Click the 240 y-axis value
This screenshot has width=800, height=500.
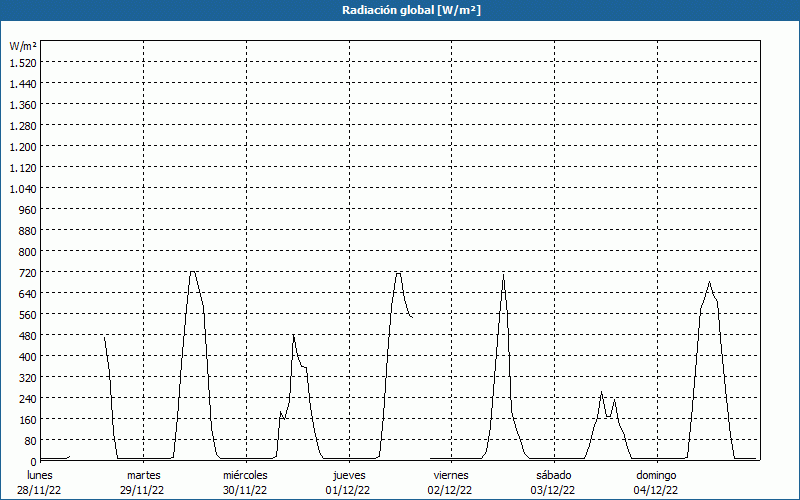28,398
